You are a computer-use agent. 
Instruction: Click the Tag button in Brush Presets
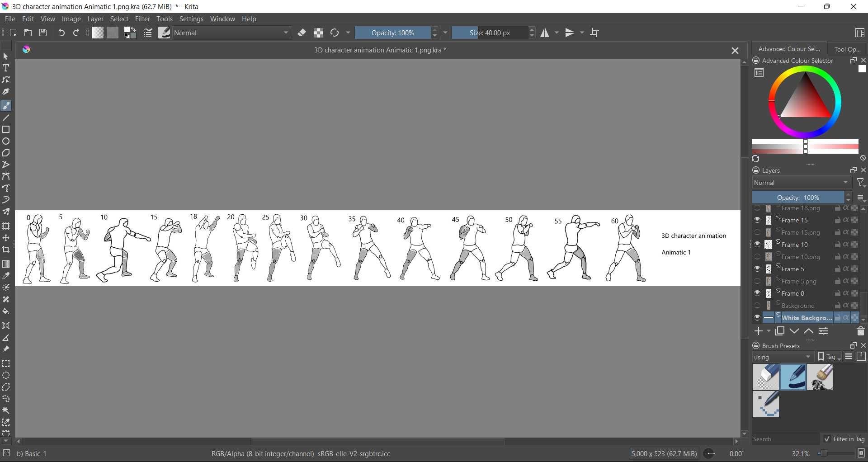[830, 357]
